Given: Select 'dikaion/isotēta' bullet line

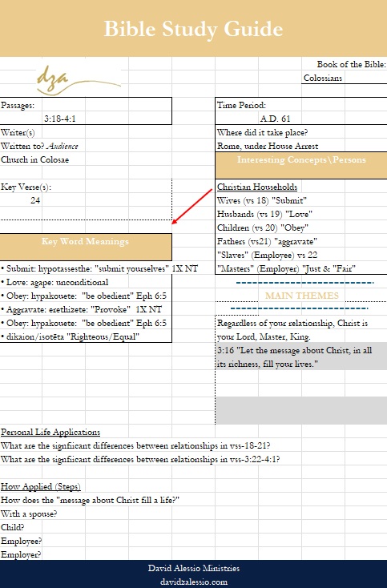Looking at the screenshot, I should 71,336.
